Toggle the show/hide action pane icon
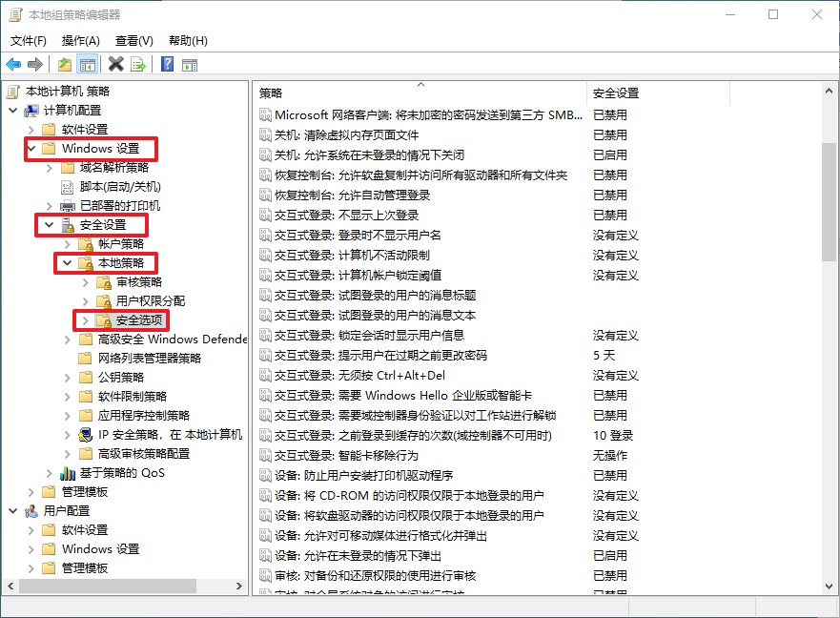 [190, 64]
